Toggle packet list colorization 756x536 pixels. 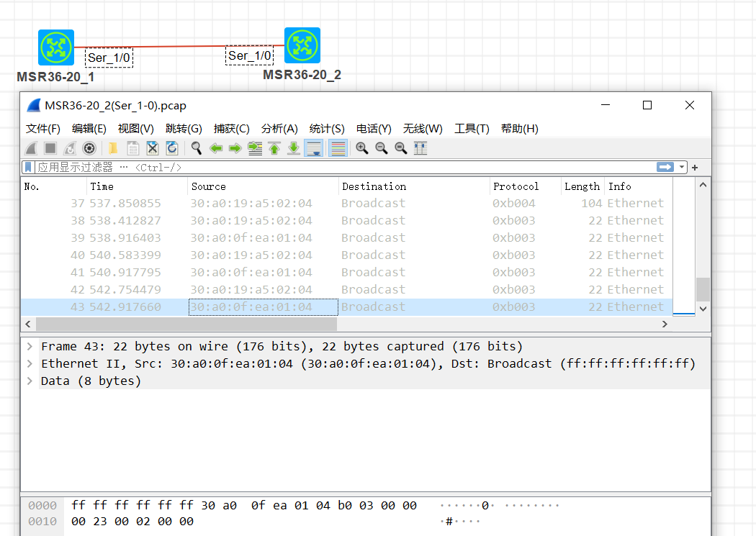[338, 148]
